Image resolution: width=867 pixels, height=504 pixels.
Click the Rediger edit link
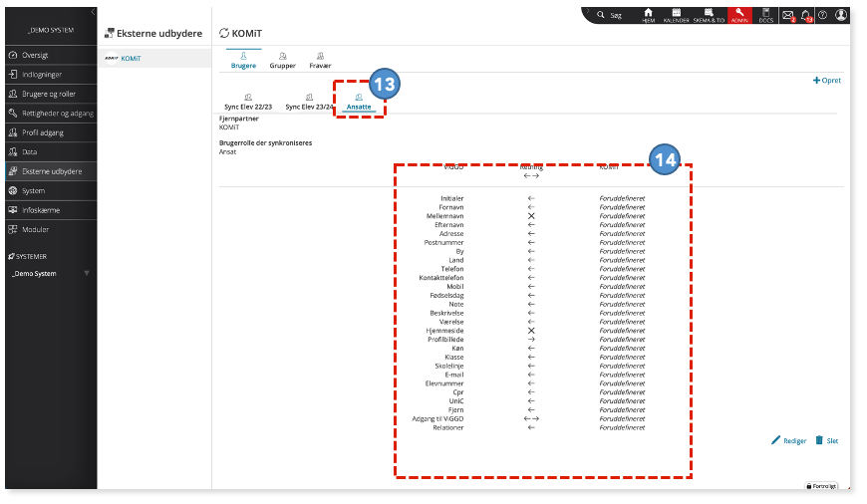pos(789,440)
